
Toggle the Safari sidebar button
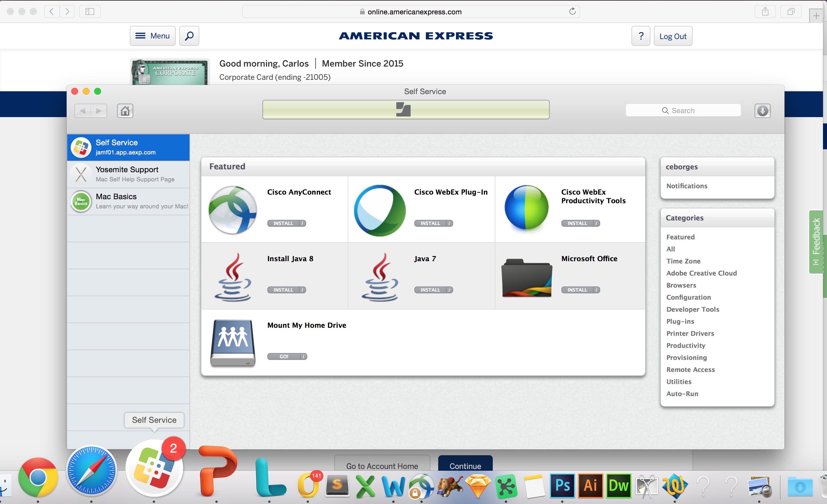pyautogui.click(x=90, y=11)
